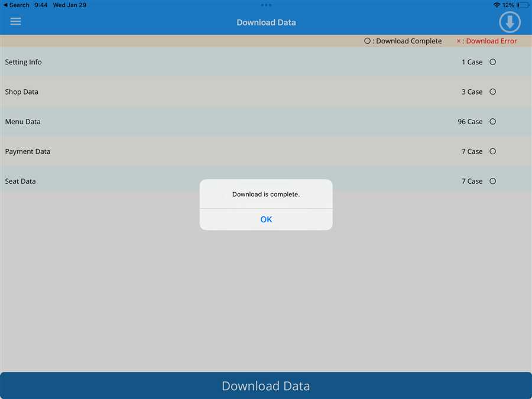
Task: Click Payment Data complete circle
Action: point(492,151)
